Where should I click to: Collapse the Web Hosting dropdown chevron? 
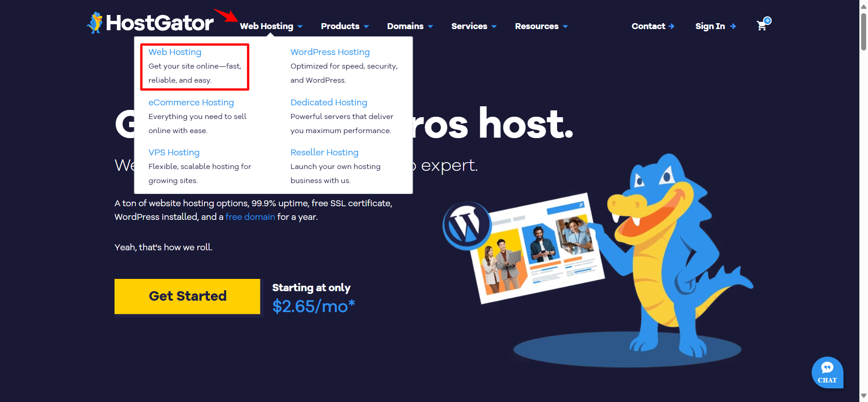click(300, 27)
